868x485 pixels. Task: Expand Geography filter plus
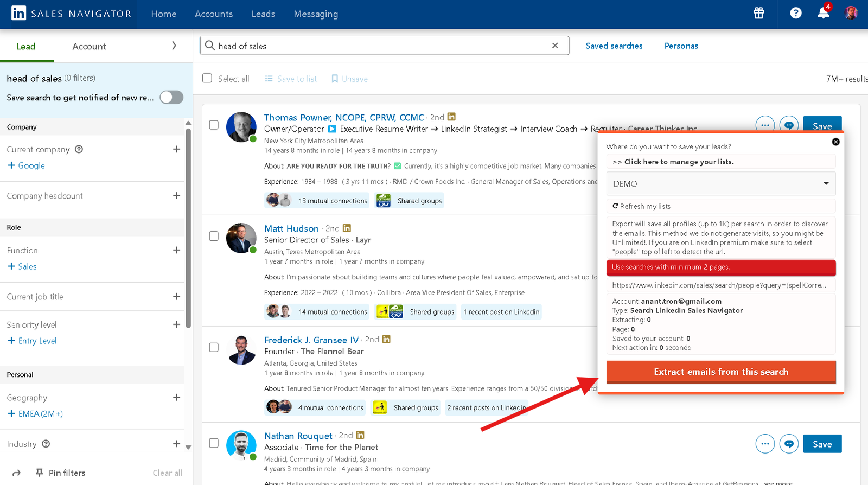click(x=176, y=397)
